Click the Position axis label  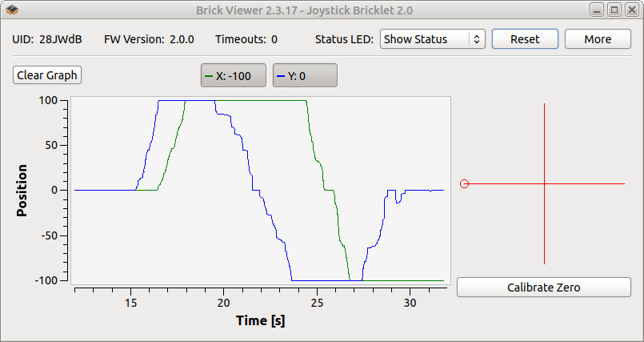tap(22, 191)
